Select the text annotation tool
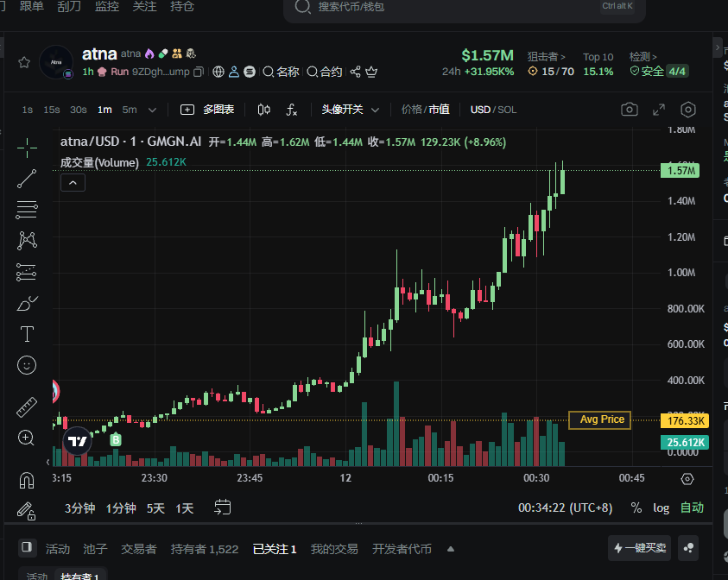Viewport: 728px width, 580px height. (x=27, y=334)
